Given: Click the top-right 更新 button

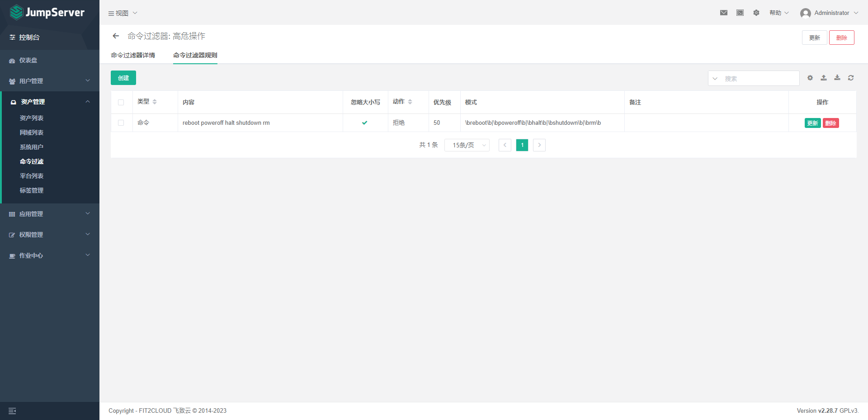Looking at the screenshot, I should pyautogui.click(x=815, y=38).
